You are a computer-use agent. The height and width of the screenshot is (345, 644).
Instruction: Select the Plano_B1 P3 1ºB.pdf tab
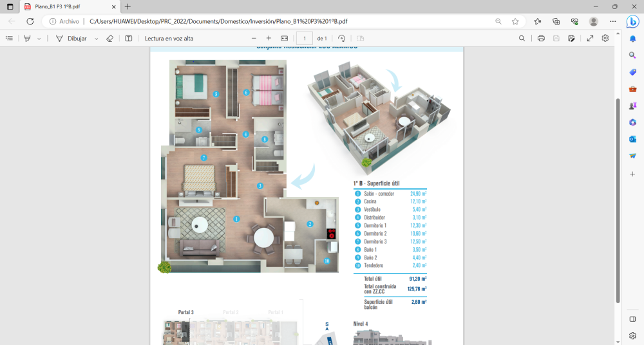70,6
